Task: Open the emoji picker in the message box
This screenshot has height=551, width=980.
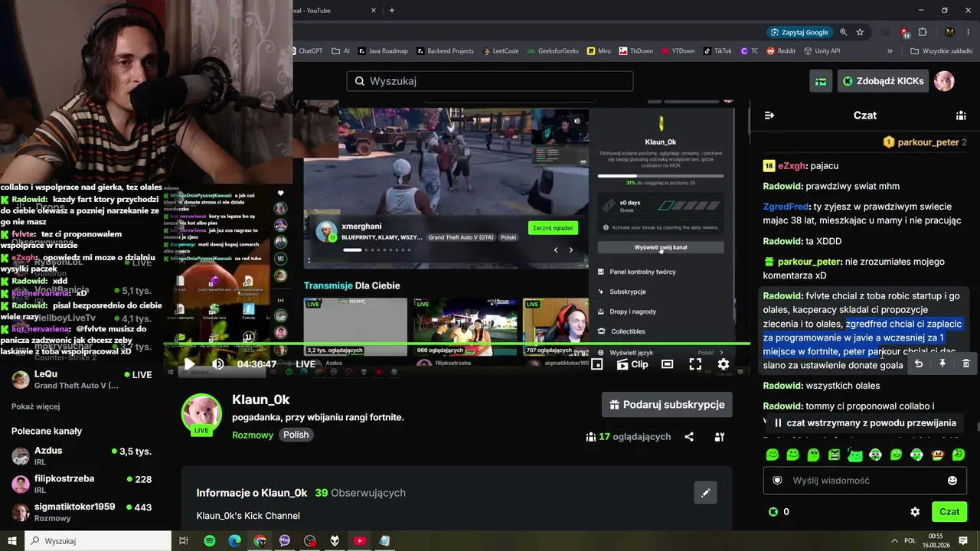Action: [x=952, y=481]
